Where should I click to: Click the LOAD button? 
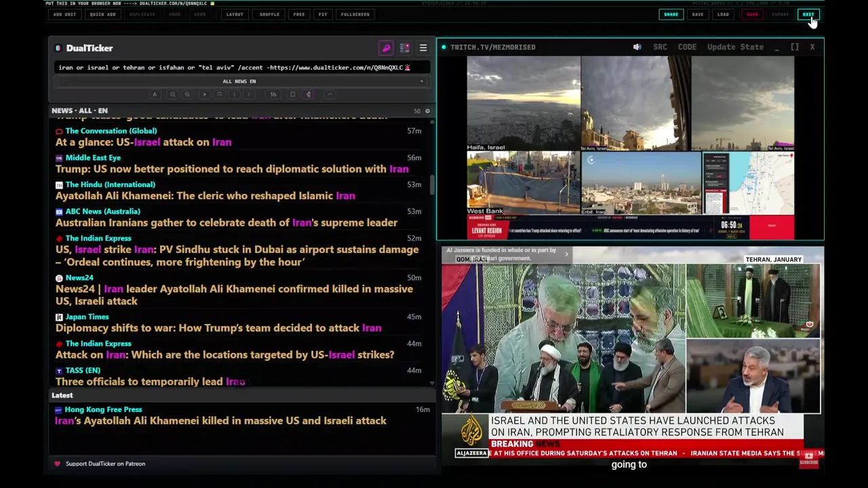click(x=724, y=14)
